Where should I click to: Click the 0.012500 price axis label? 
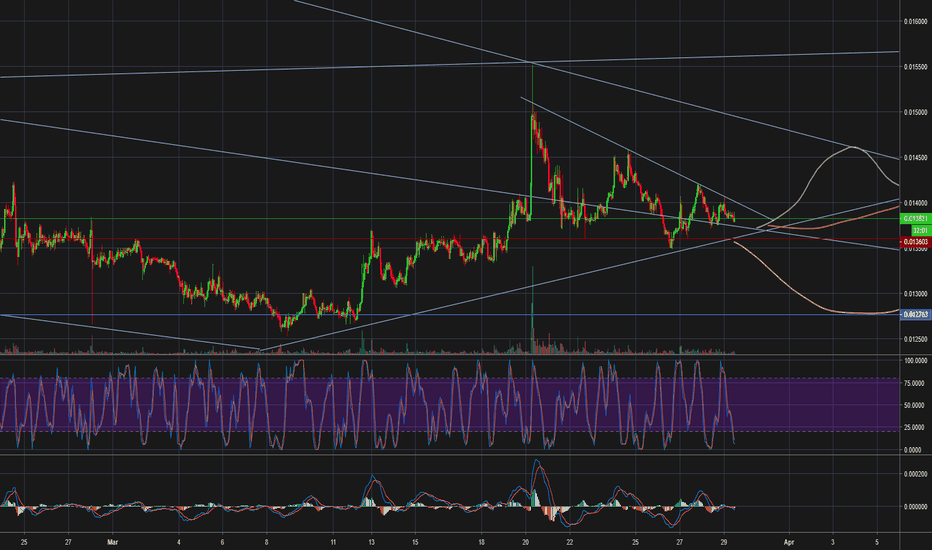click(915, 339)
